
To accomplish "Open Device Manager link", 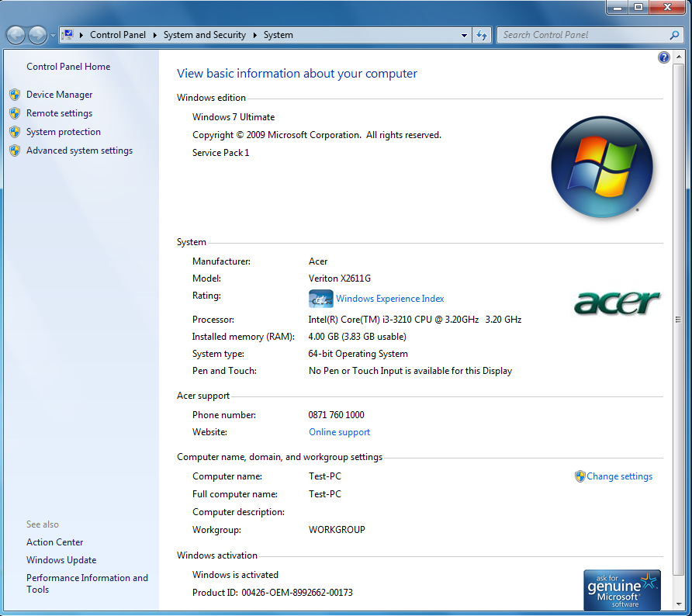I will click(59, 95).
